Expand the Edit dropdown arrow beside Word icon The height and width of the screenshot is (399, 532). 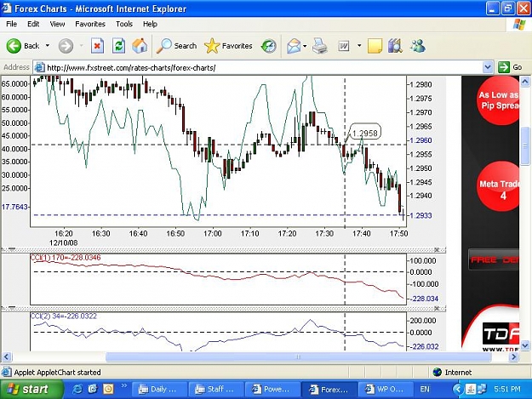click(359, 45)
